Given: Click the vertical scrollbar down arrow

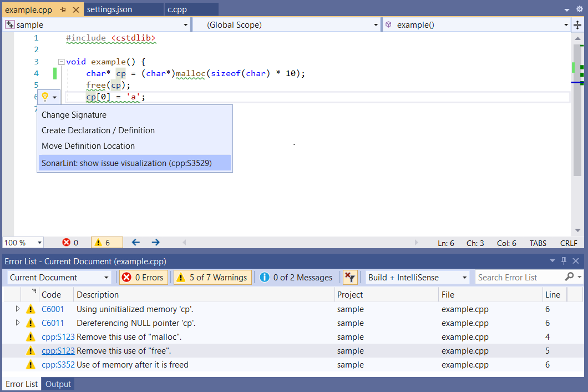Looking at the screenshot, I should coord(577,230).
